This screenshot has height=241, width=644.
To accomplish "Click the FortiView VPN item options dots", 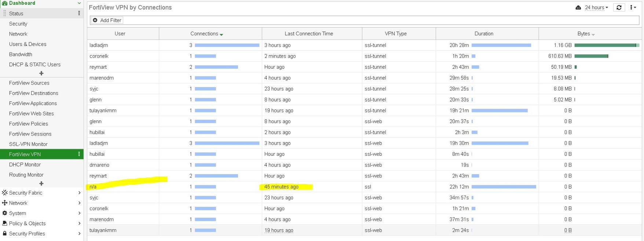I will pyautogui.click(x=79, y=154).
